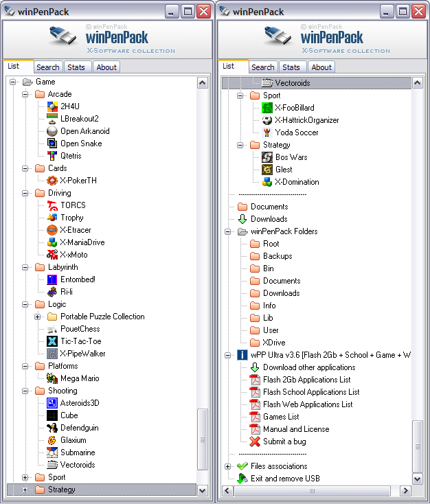430x504 pixels.
Task: Open the Stats tab in right window
Action: 291,67
